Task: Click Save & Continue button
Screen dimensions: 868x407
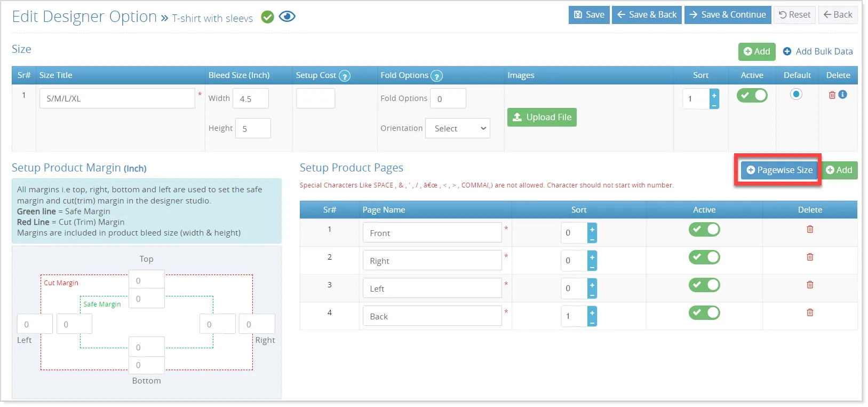Action: pos(728,15)
